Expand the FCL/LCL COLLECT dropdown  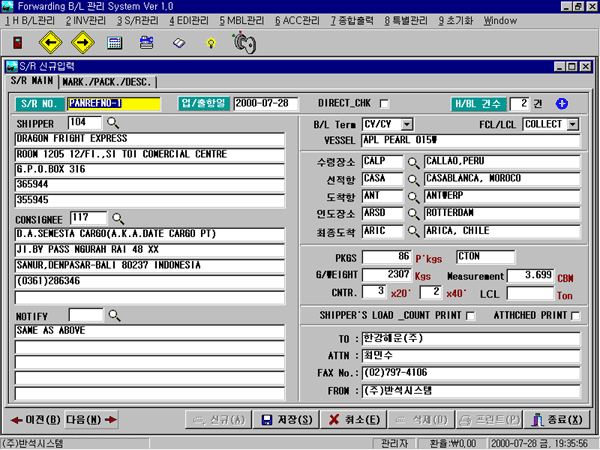(572, 124)
